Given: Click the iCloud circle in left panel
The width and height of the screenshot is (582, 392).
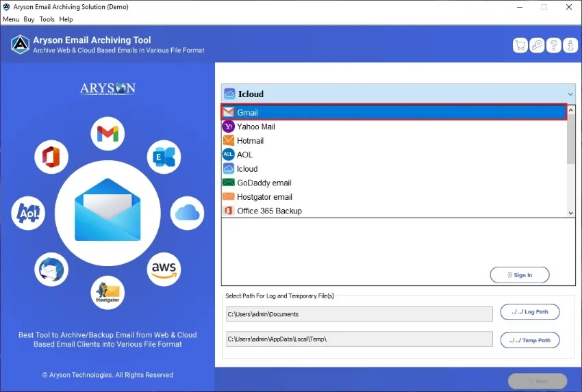Looking at the screenshot, I should [x=187, y=213].
